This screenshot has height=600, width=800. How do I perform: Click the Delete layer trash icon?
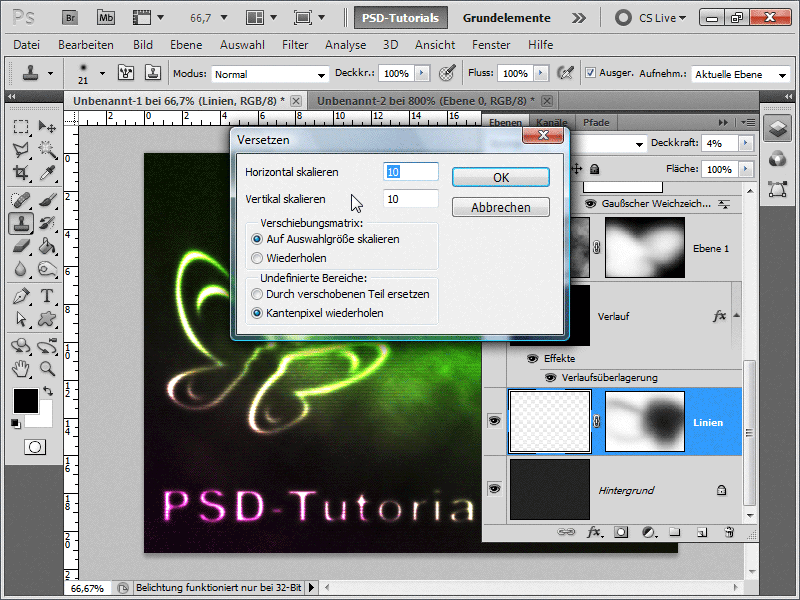[729, 532]
